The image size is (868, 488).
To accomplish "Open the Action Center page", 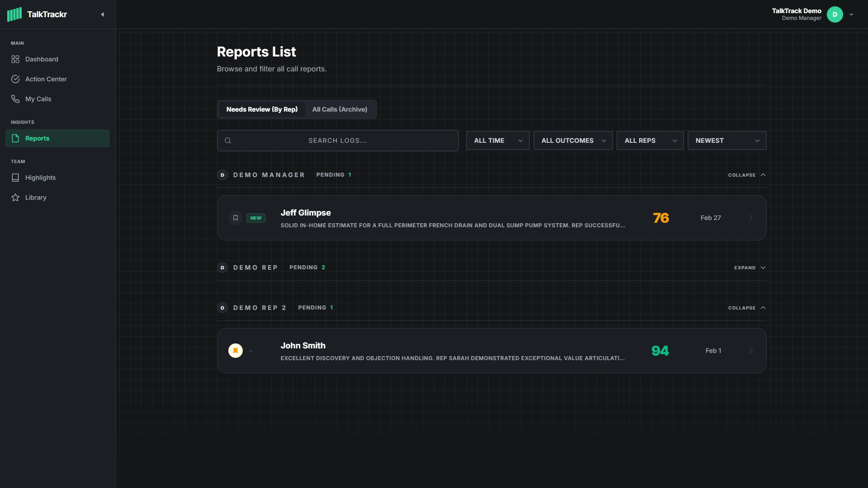I will coord(46,79).
